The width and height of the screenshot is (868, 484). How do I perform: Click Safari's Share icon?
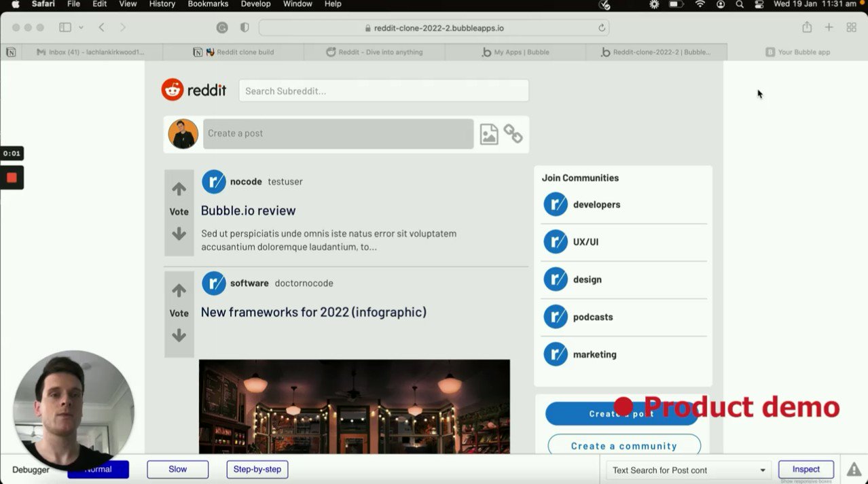[x=807, y=27]
